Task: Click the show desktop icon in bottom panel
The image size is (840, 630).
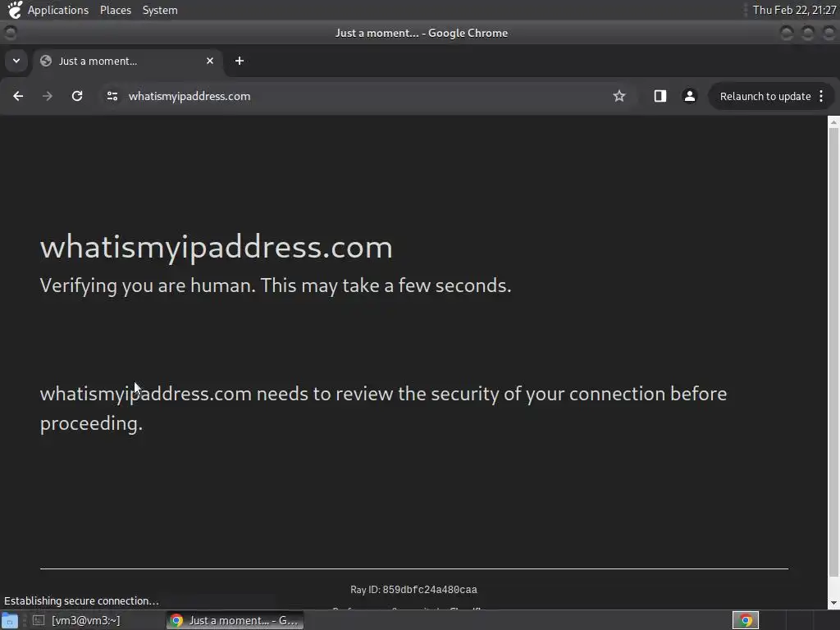Action: tap(10, 621)
